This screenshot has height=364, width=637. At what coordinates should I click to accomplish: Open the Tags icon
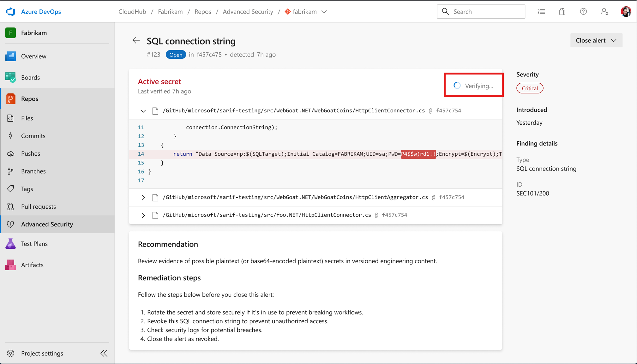(x=10, y=189)
